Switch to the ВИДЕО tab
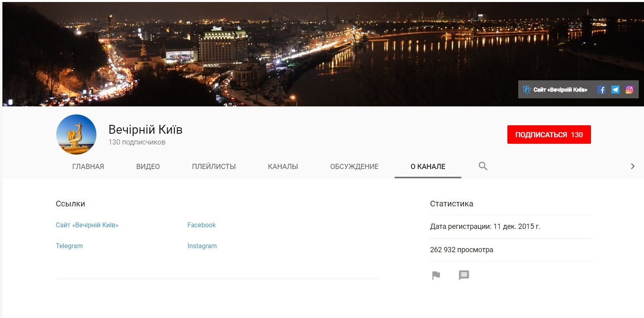644x318 pixels. (148, 167)
